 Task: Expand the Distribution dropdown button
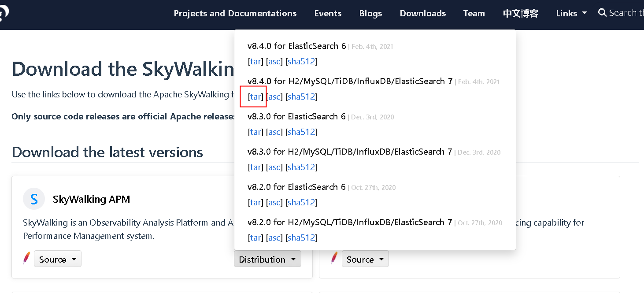coord(267,259)
